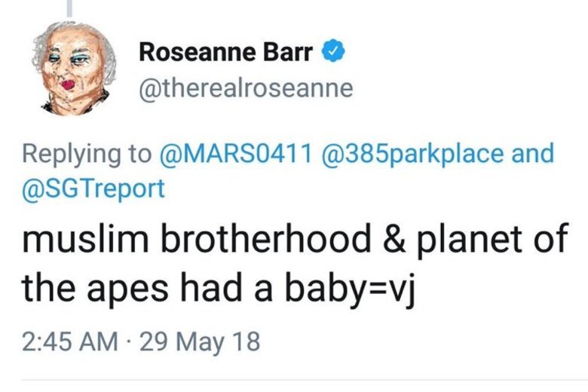Open the @SGTreport mention
This screenshot has height=392, width=588.
point(93,188)
